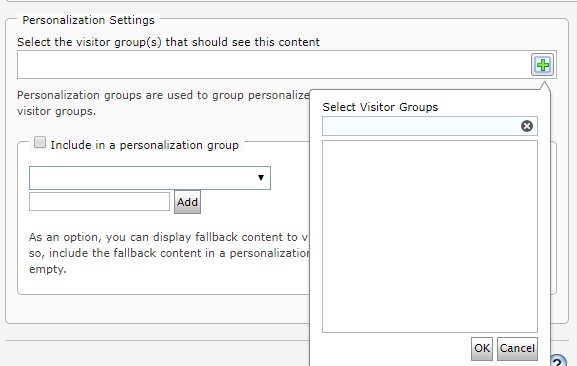577x366 pixels.
Task: Click the 'Personalization groups are used' description
Action: (x=163, y=103)
